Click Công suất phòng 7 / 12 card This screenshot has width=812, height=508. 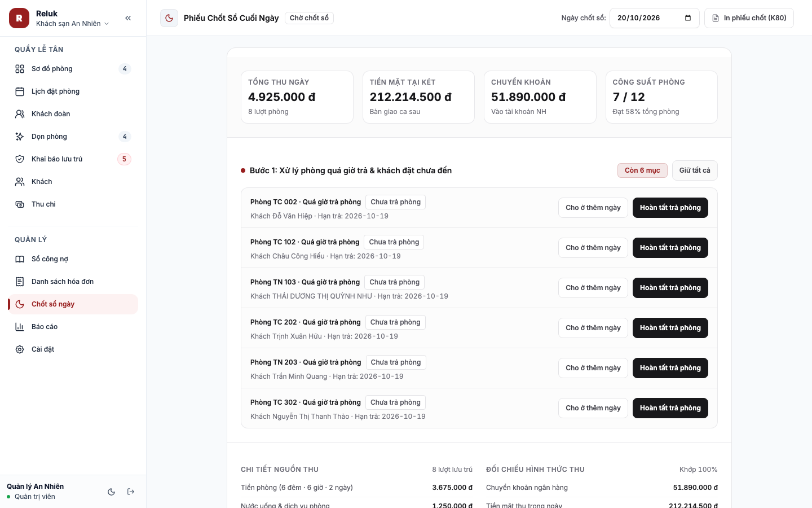tap(661, 97)
